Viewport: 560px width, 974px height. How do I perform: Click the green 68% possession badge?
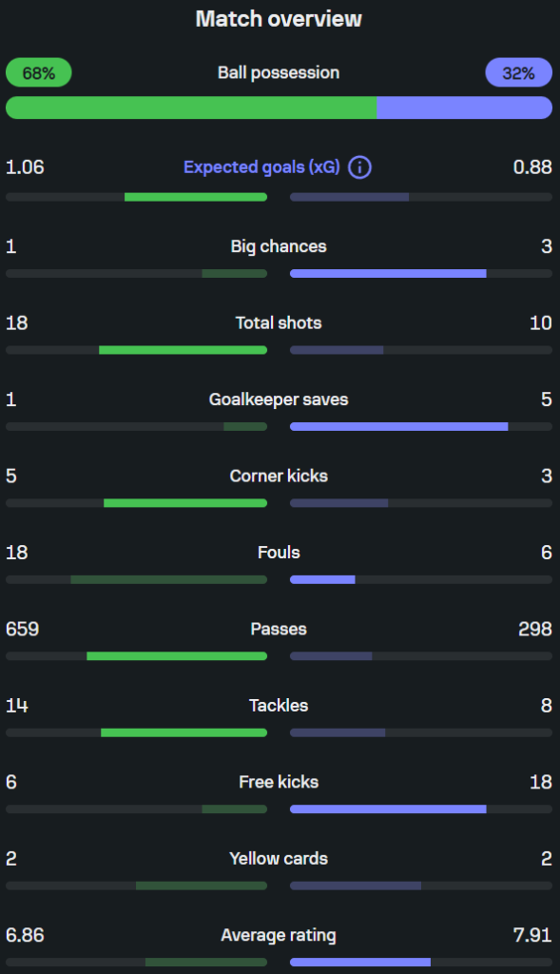click(38, 72)
